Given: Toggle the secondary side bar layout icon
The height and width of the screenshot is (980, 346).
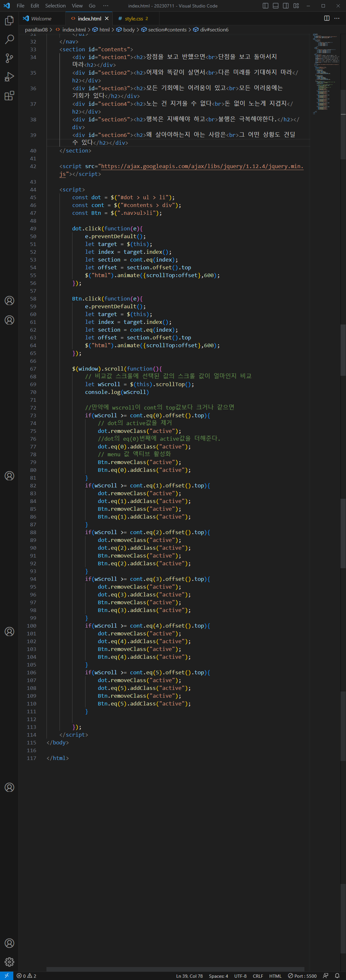Looking at the screenshot, I should 286,6.
